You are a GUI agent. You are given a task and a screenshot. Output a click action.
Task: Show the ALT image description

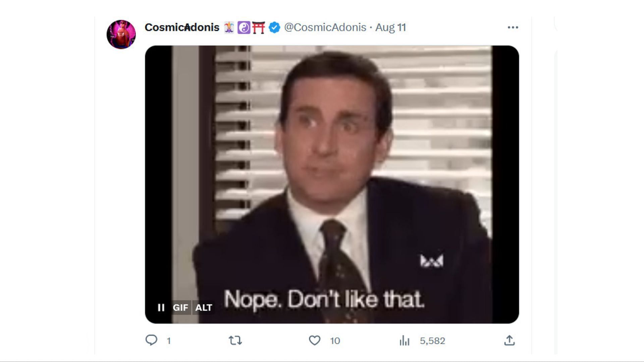[x=204, y=307]
